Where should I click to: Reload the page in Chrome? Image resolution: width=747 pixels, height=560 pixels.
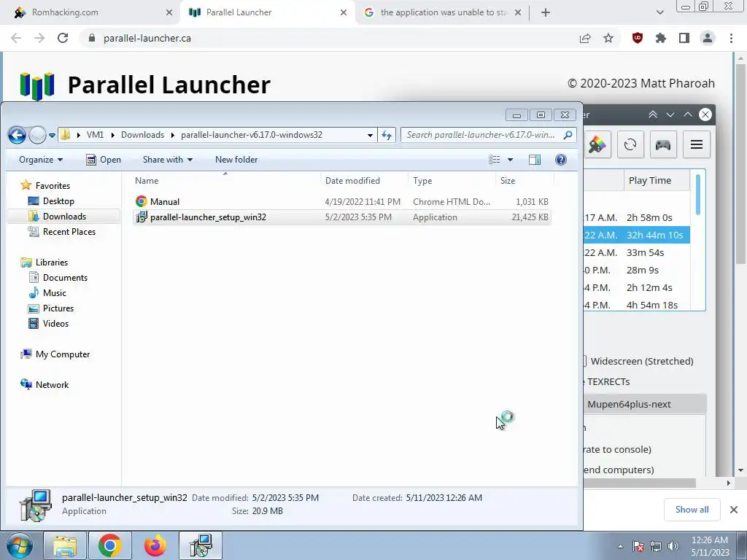click(63, 38)
